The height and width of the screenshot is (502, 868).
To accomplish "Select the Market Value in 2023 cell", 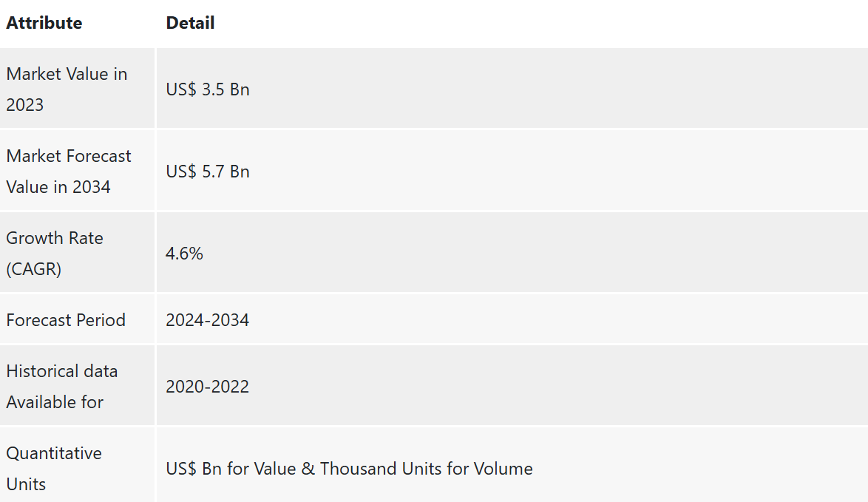I will [77, 89].
